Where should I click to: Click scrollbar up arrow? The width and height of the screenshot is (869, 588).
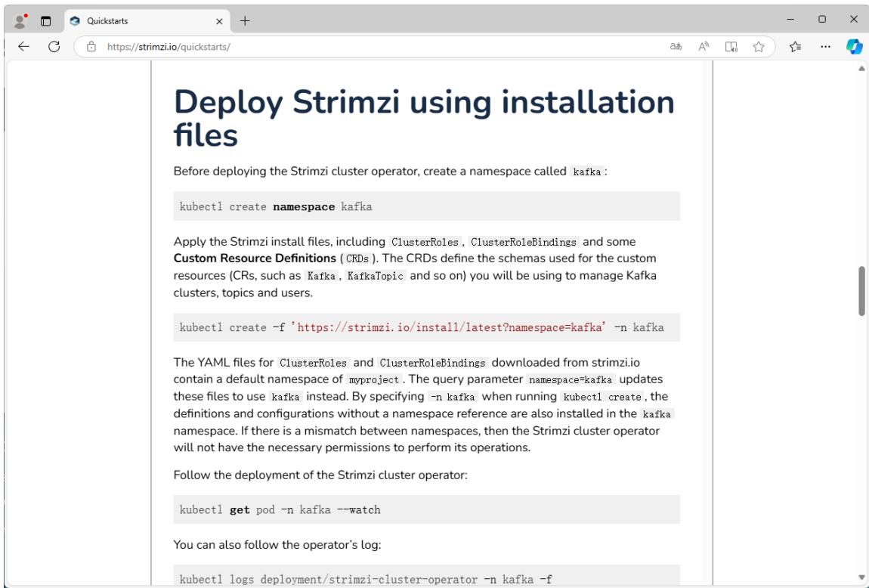pos(861,69)
